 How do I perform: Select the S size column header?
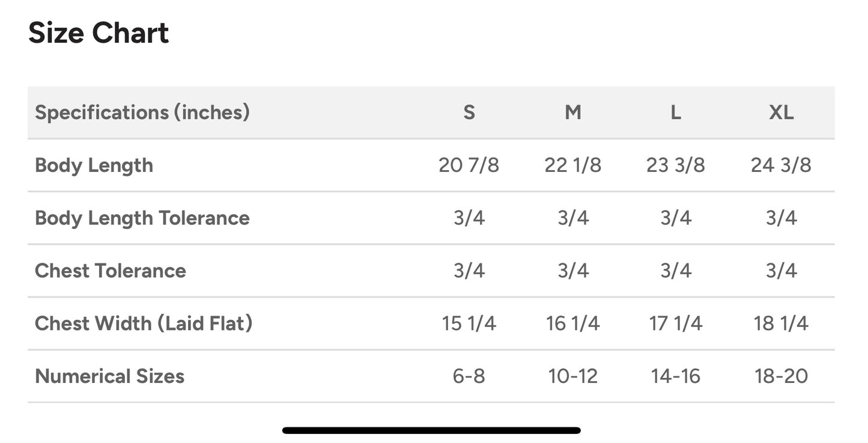click(x=469, y=112)
